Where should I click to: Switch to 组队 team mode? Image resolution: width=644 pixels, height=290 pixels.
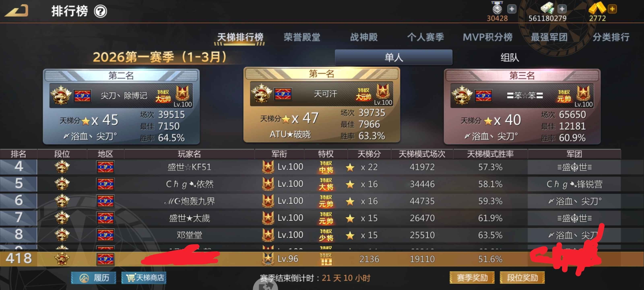click(x=509, y=58)
